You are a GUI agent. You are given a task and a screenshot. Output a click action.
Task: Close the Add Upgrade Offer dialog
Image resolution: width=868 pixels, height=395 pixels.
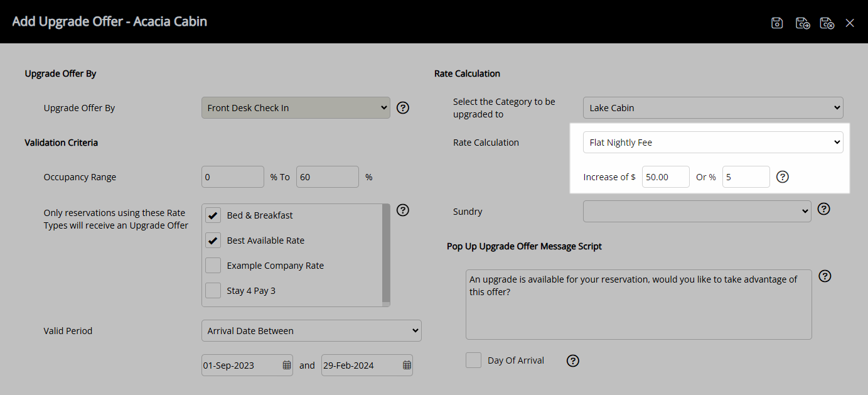click(850, 23)
